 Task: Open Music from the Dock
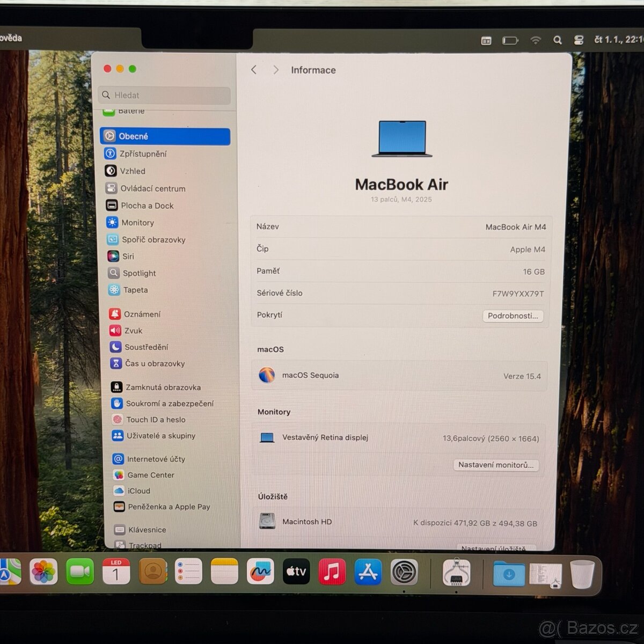332,572
